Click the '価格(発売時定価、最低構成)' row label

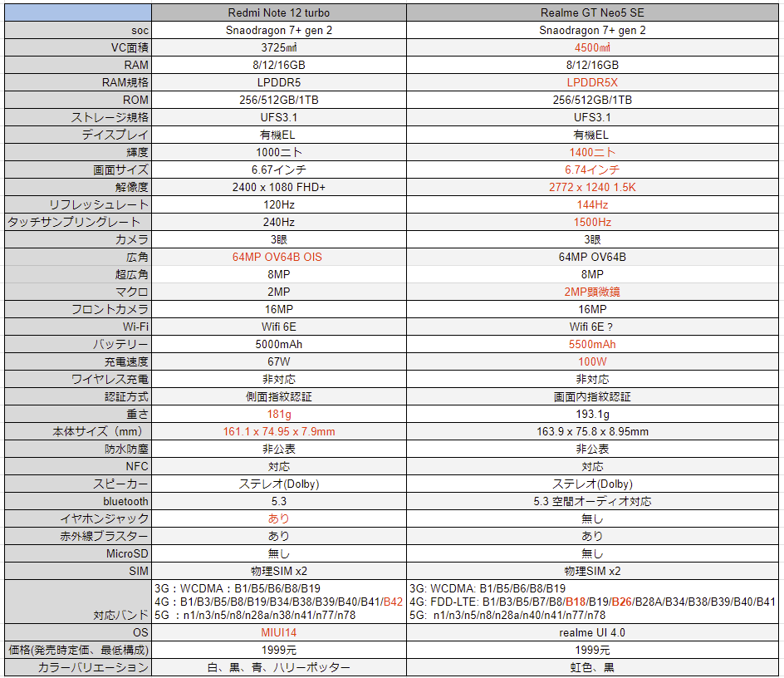pyautogui.click(x=78, y=650)
